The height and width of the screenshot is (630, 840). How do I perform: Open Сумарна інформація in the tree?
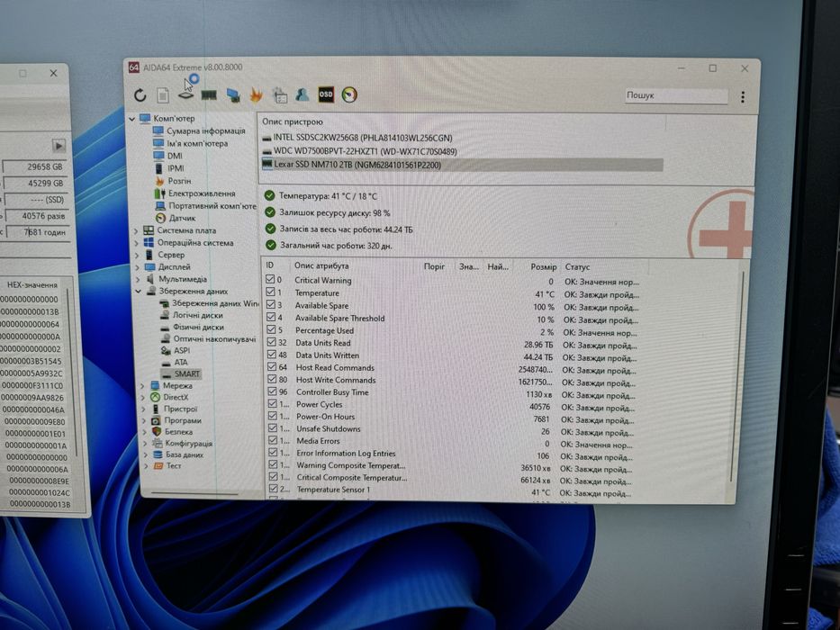click(205, 130)
